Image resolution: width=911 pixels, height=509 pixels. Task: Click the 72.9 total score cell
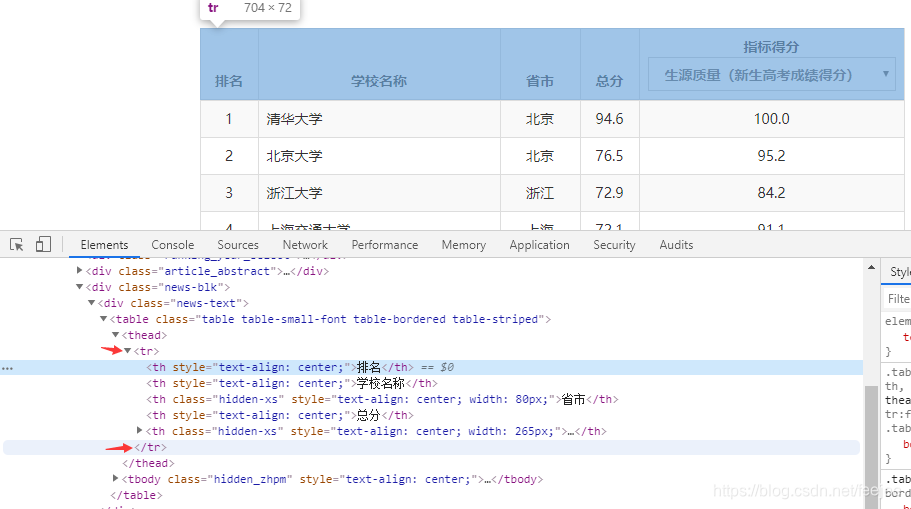609,193
